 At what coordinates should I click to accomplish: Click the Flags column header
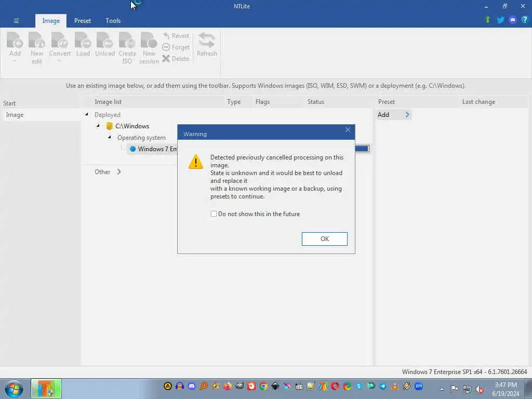[x=262, y=102]
